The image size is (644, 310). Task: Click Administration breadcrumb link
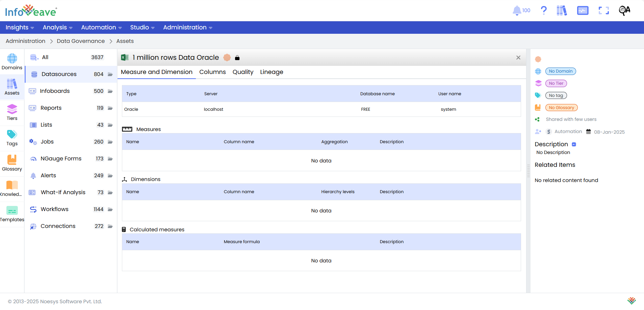tap(25, 41)
